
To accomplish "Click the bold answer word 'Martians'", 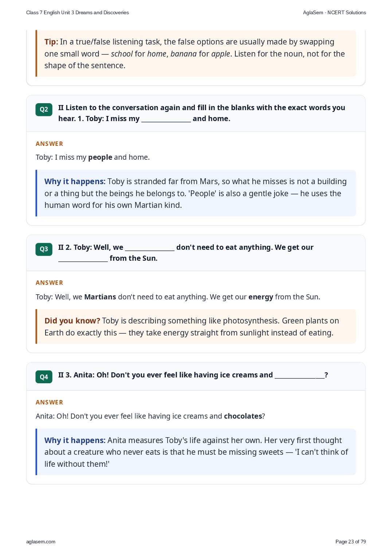I will click(x=100, y=297).
